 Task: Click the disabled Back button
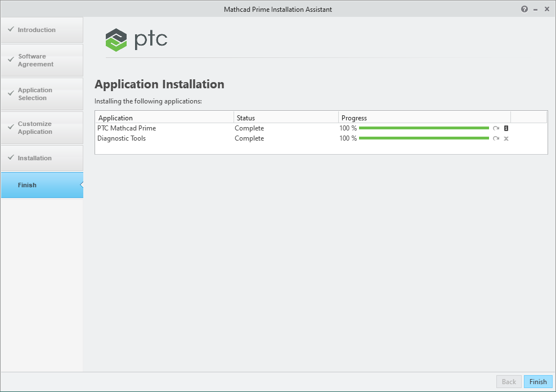[x=508, y=381]
